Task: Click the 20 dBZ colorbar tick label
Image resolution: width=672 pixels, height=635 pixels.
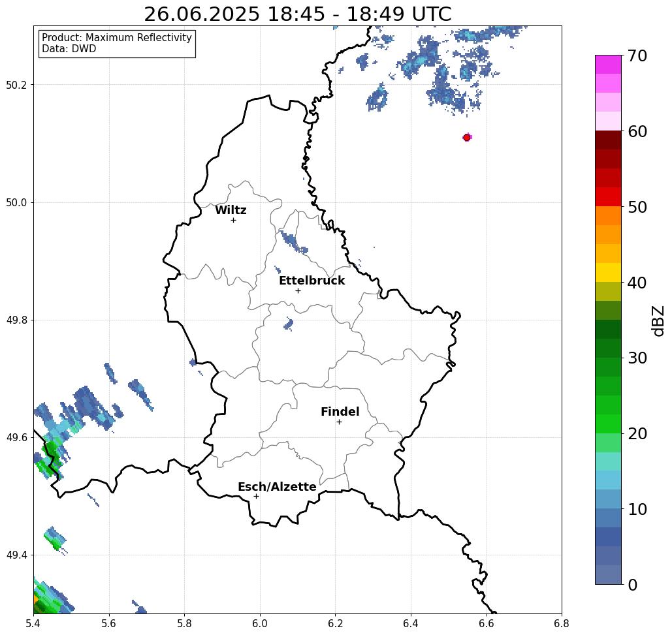Action: click(637, 434)
